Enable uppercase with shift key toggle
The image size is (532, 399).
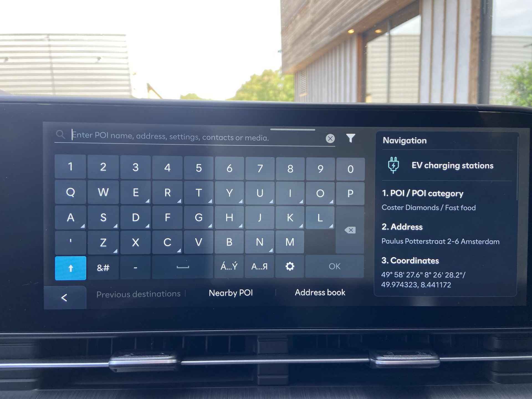(x=70, y=267)
